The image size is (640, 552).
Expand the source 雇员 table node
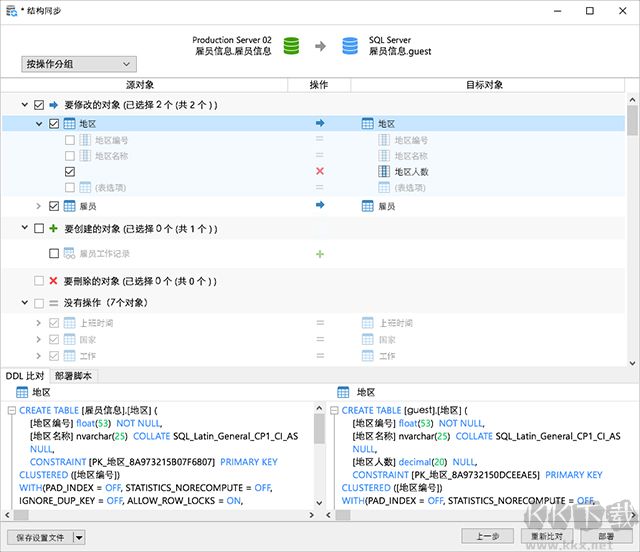click(39, 206)
